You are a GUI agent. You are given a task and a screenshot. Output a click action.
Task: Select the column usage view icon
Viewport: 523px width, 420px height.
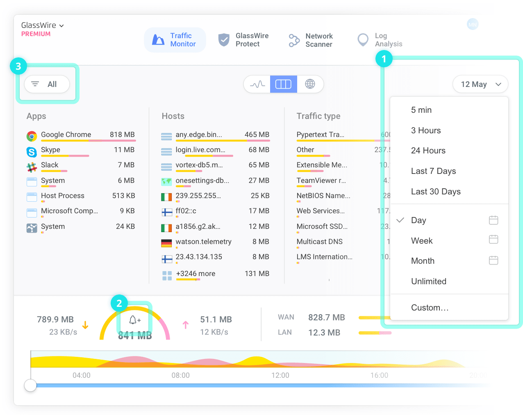tap(283, 84)
